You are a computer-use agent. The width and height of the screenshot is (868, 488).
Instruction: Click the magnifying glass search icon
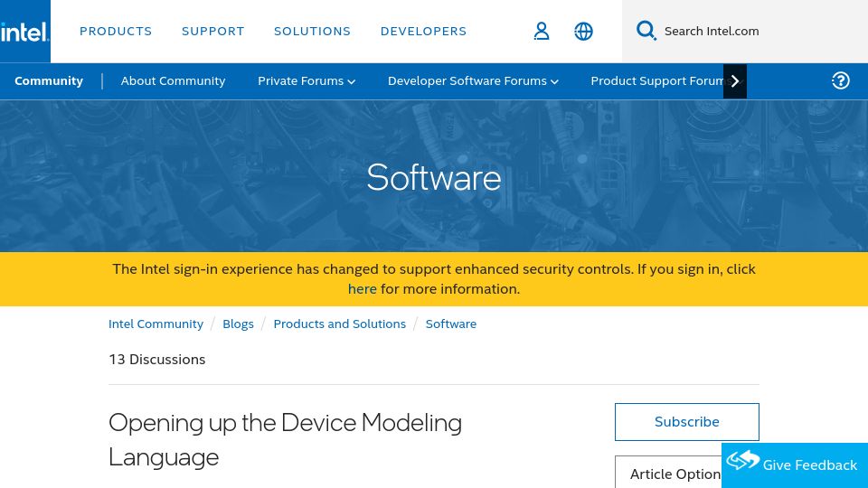(646, 31)
